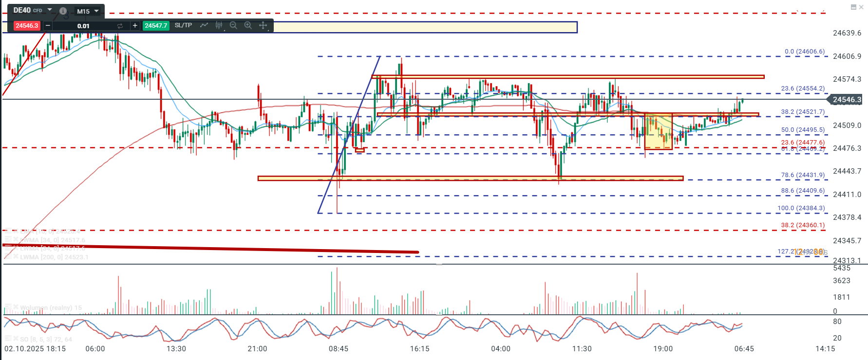
Task: Zoom in the chart with magnifier plus
Action: coord(248,25)
